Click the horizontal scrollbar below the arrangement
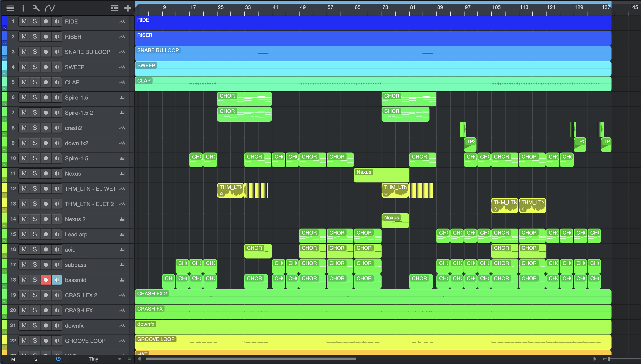 coord(251,359)
